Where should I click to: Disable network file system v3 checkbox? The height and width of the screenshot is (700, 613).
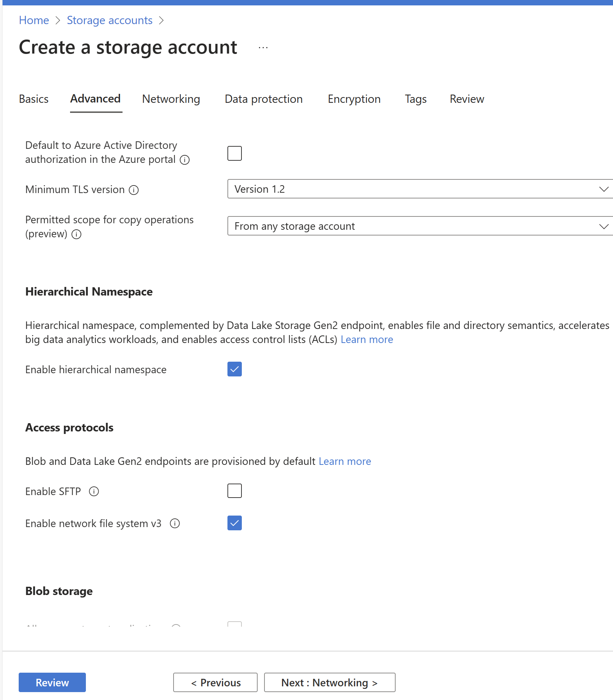pos(234,523)
